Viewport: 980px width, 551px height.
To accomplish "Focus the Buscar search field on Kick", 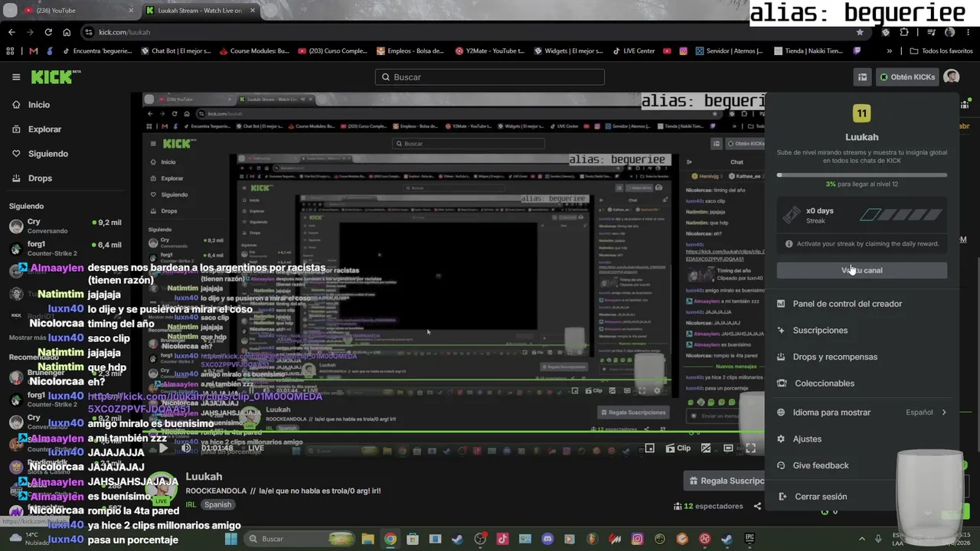I will [x=490, y=77].
